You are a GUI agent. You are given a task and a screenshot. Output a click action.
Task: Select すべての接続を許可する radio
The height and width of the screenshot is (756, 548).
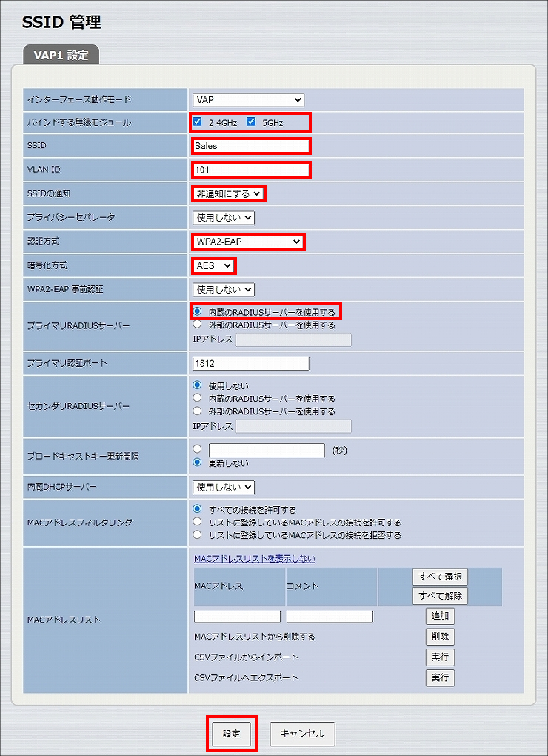coord(197,508)
